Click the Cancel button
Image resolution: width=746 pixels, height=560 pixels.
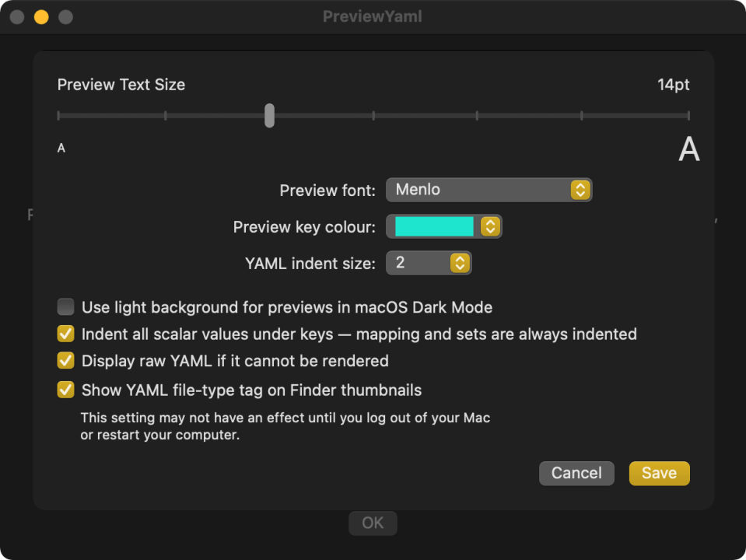click(576, 473)
